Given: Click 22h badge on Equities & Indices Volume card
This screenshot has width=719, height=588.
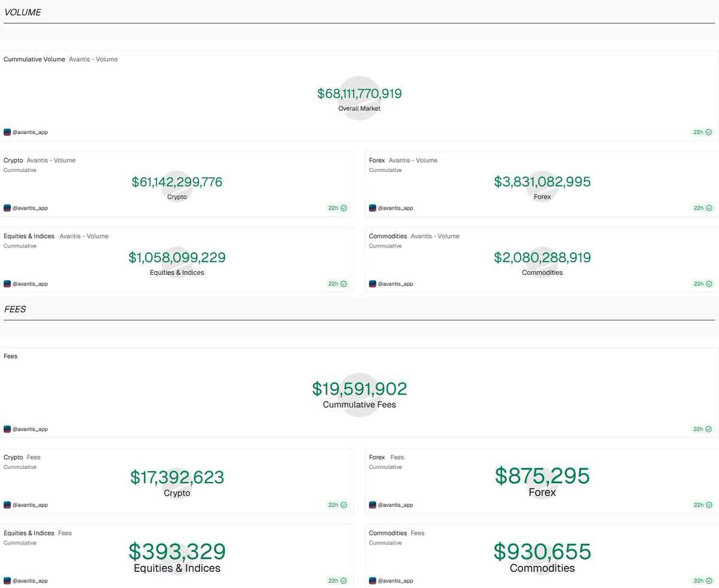Looking at the screenshot, I should click(x=337, y=284).
